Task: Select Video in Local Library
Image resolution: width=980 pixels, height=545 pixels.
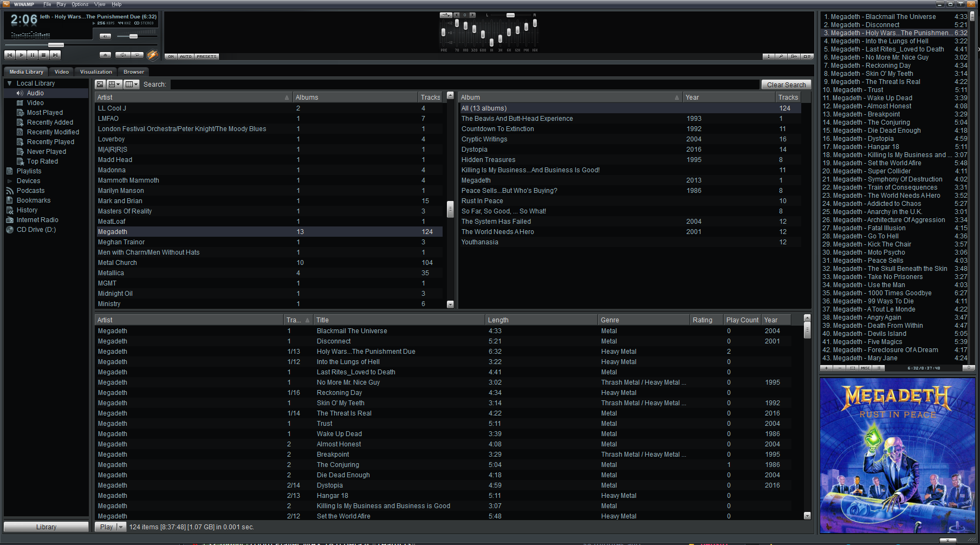Action: point(35,103)
